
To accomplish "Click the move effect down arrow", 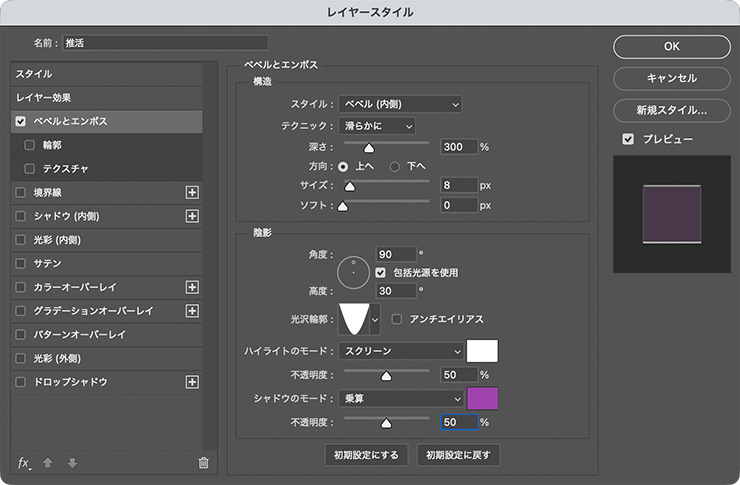I will [71, 462].
